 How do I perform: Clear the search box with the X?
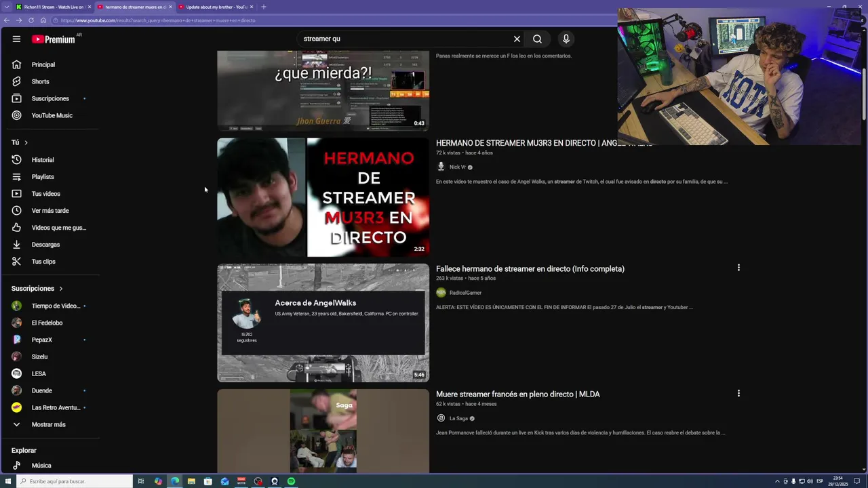coord(517,39)
